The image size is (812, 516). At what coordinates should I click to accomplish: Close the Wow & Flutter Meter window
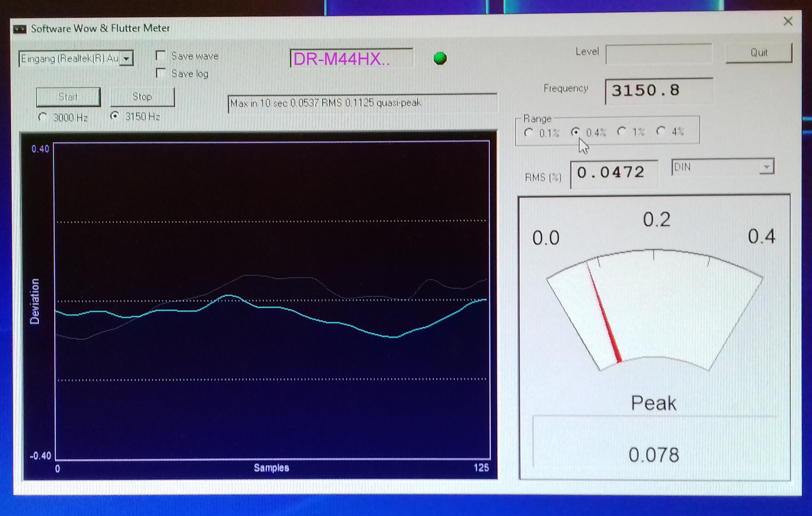(x=788, y=22)
